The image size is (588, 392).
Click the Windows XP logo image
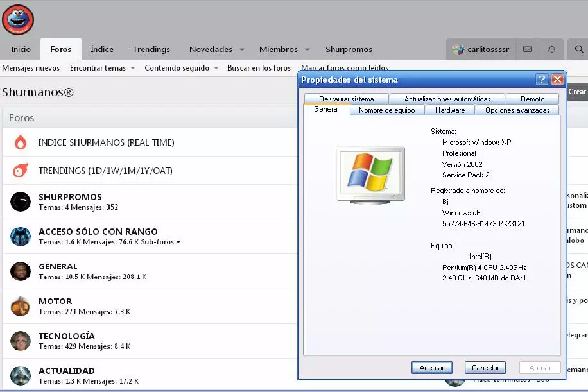(x=370, y=175)
